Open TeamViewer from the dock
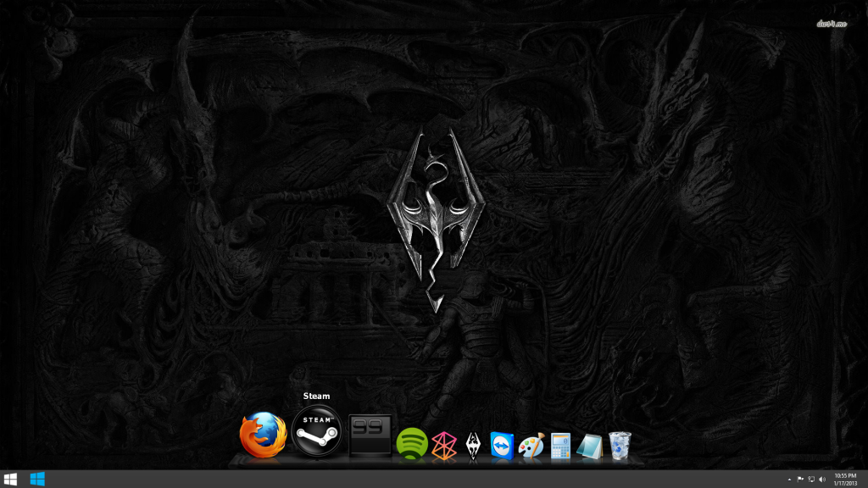Image resolution: width=868 pixels, height=488 pixels. tap(502, 446)
